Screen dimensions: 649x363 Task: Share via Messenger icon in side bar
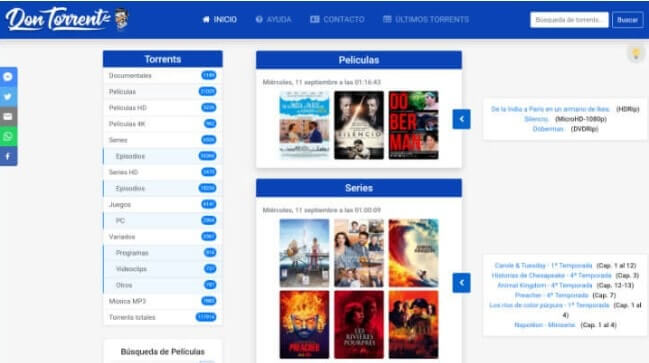8,77
